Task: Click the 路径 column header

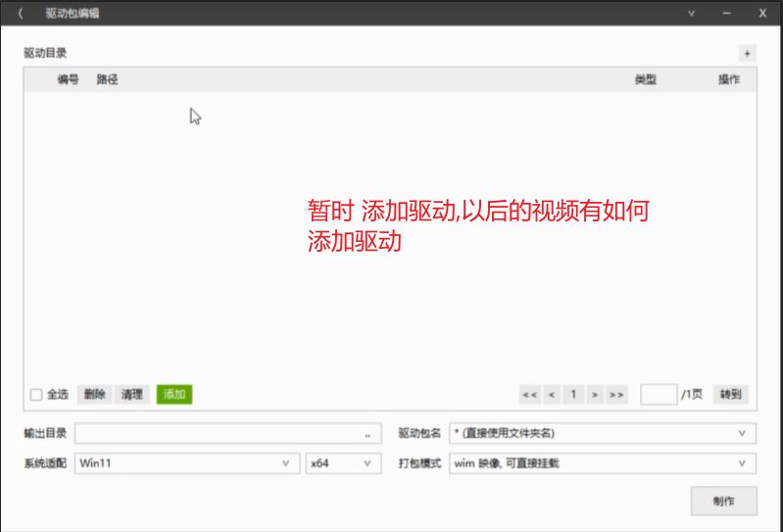Action: click(x=107, y=79)
